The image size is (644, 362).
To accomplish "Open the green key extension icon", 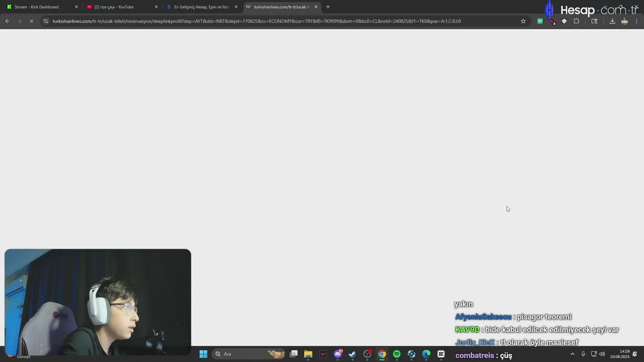I will click(x=540, y=21).
